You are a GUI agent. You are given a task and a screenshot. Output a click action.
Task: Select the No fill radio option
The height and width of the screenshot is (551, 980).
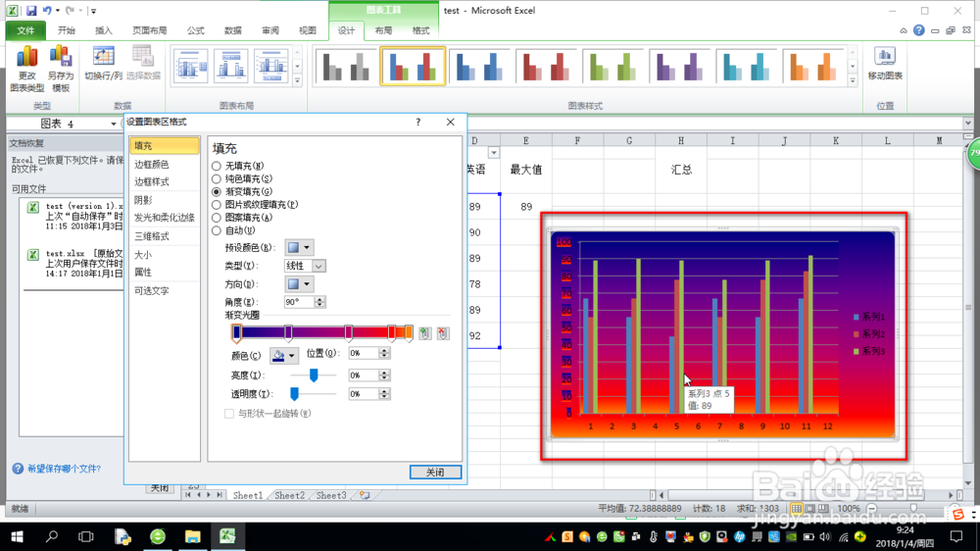217,166
